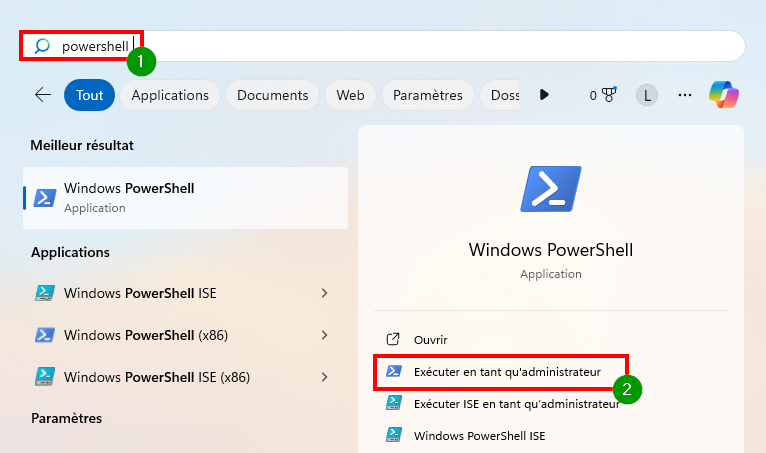Expand Windows PowerShell ISE chevron
This screenshot has height=453, width=766.
[x=324, y=293]
